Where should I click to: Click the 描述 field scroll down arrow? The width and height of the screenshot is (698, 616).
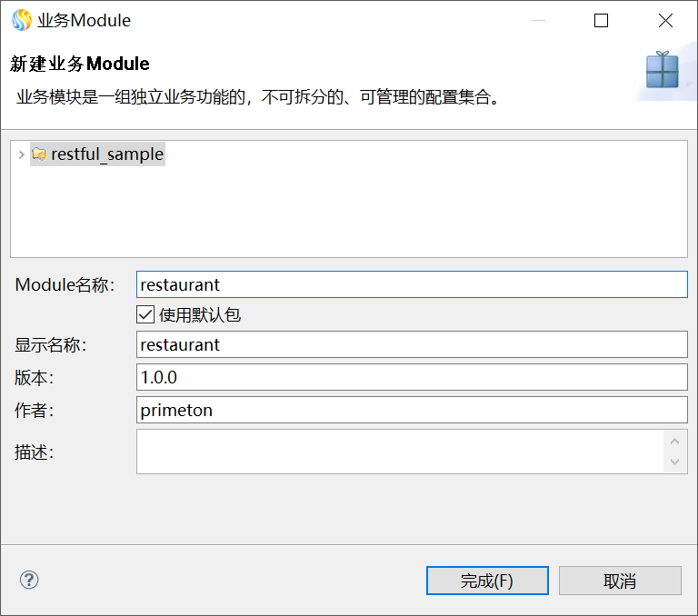[673, 462]
